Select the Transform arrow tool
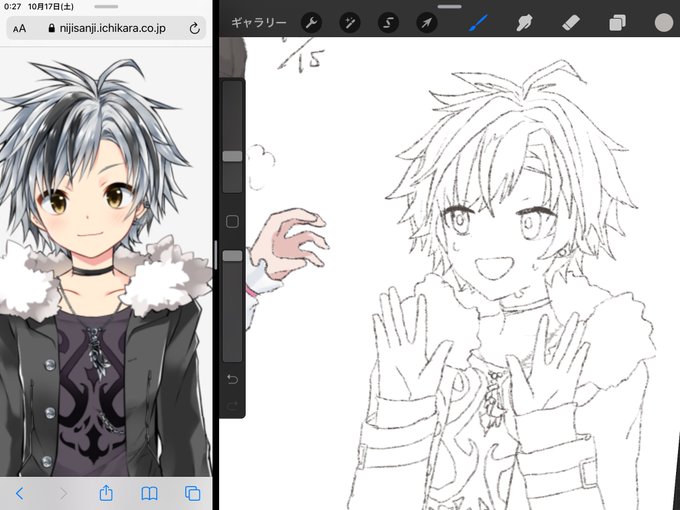The width and height of the screenshot is (680, 510). tap(427, 23)
